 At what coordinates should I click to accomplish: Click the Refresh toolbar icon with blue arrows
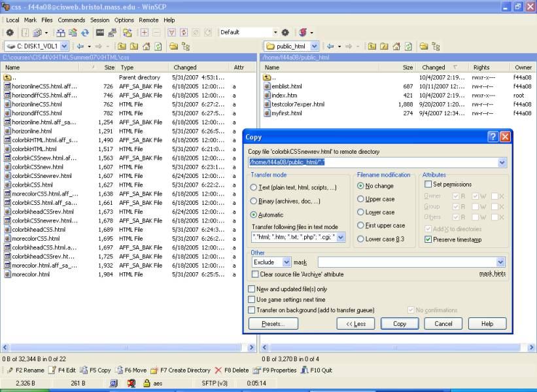[85, 33]
